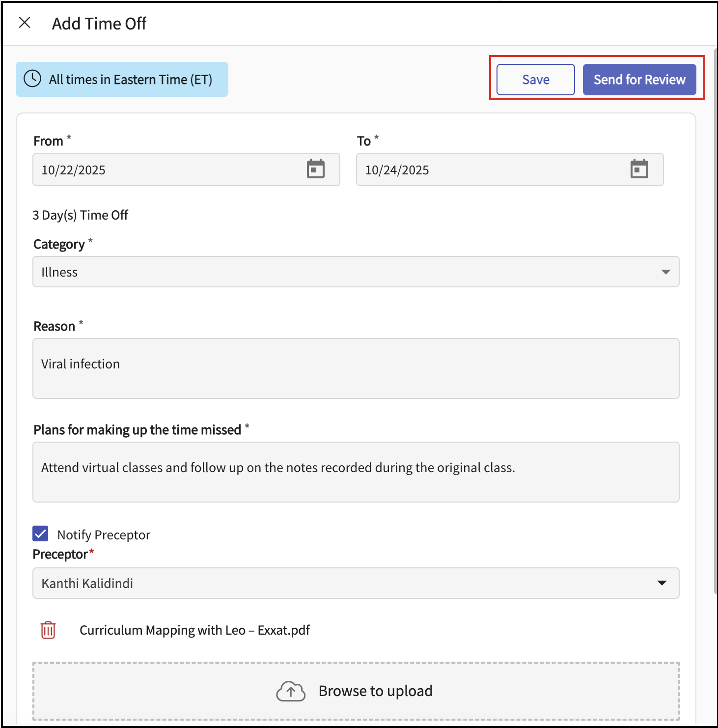This screenshot has height=728, width=718.
Task: Click the clock icon beside Eastern Time
Action: click(32, 79)
